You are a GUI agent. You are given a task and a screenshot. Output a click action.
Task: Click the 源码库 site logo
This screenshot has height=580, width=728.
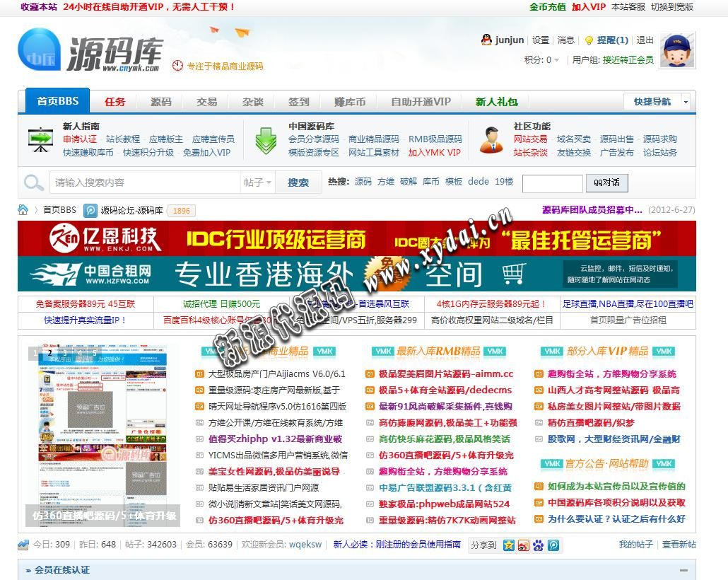pyautogui.click(x=90, y=50)
